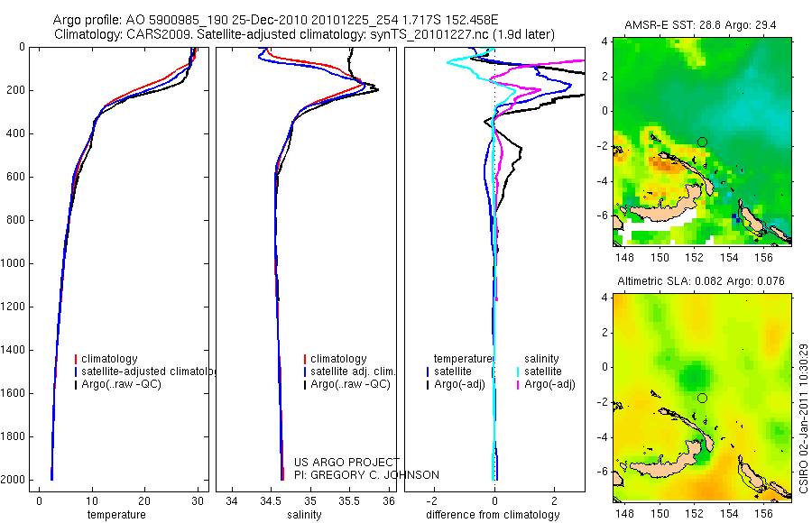Click longitude tick '148' under SST map

(x=625, y=257)
